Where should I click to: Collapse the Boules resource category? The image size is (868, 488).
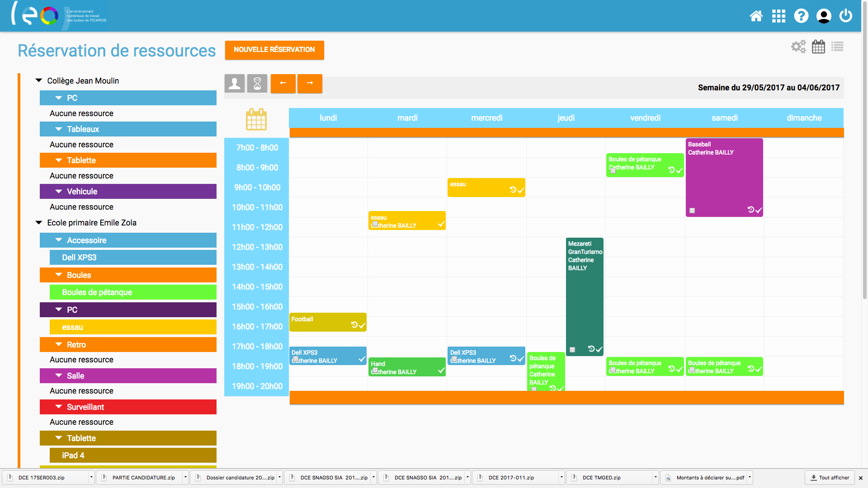click(59, 275)
